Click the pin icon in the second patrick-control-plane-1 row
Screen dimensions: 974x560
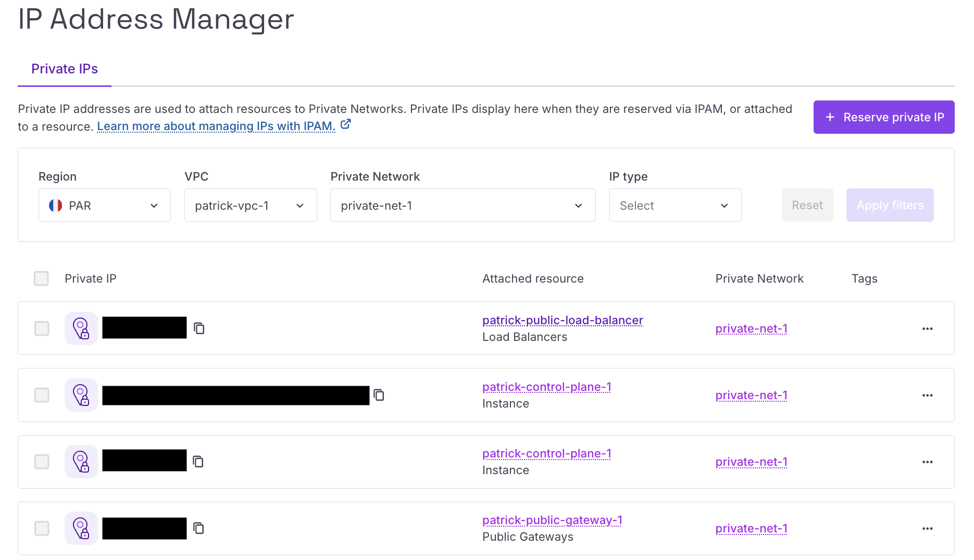point(81,462)
